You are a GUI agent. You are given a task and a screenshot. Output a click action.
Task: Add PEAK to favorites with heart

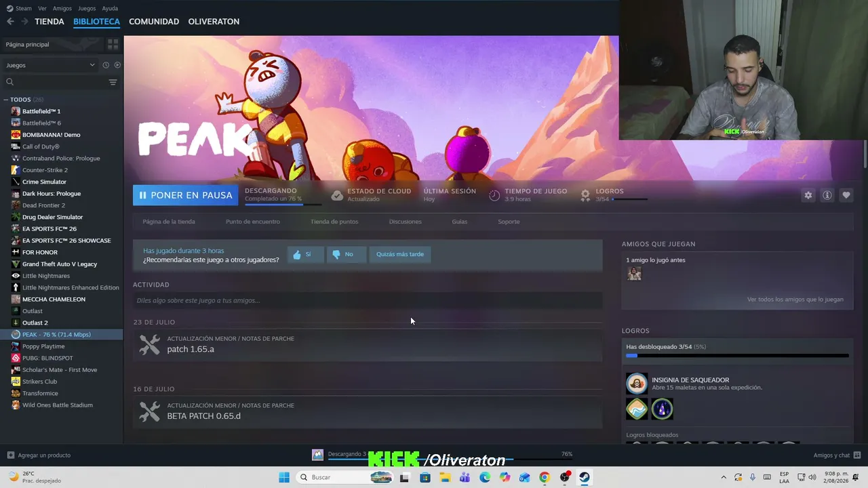(846, 195)
